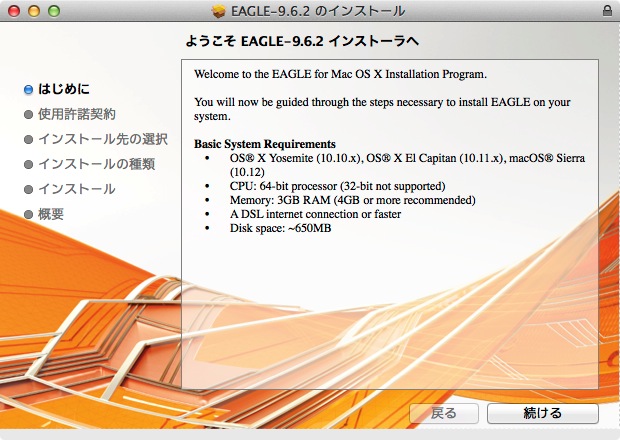Screen dimensions: 620x440
Task: Click the gray bullet beside the インストール step
Action: pyautogui.click(x=29, y=189)
